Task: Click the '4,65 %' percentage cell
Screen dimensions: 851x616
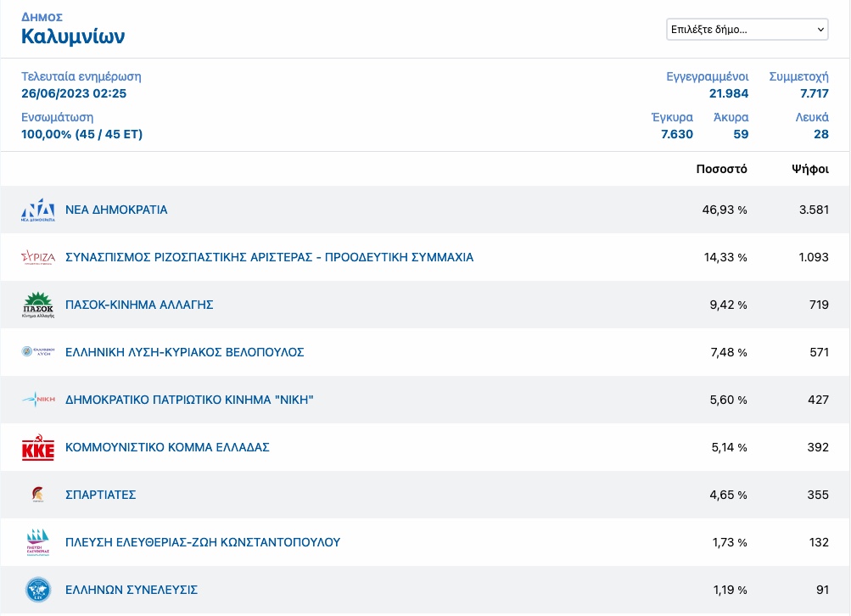Action: pyautogui.click(x=728, y=495)
